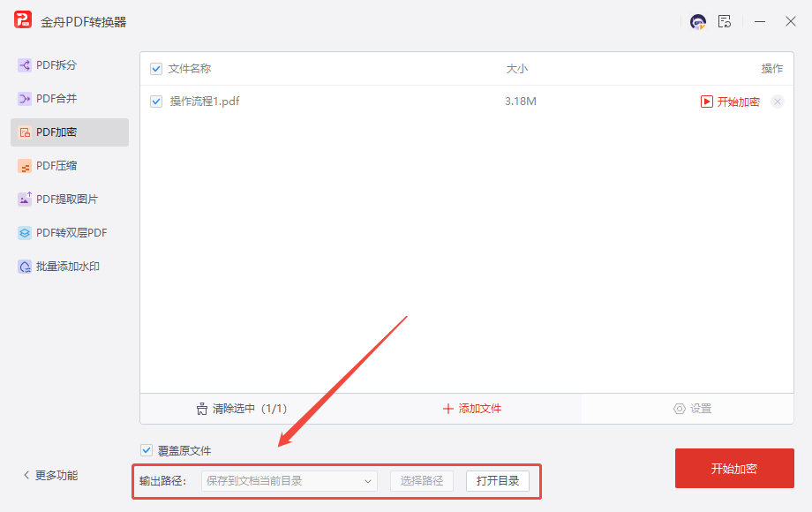Click the 操作流程1.pdf row 开始加密 link
812x512 pixels.
[x=739, y=102]
